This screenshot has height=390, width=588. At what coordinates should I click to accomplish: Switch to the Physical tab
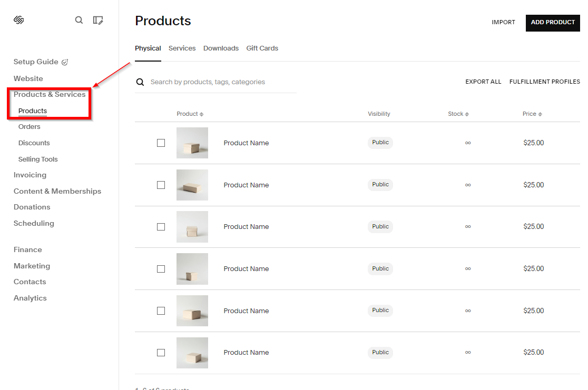click(x=148, y=48)
